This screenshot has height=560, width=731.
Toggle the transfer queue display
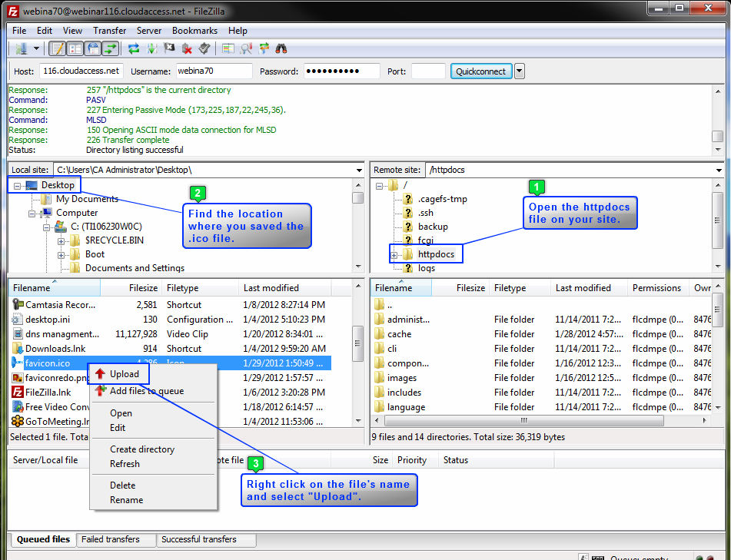click(x=111, y=48)
